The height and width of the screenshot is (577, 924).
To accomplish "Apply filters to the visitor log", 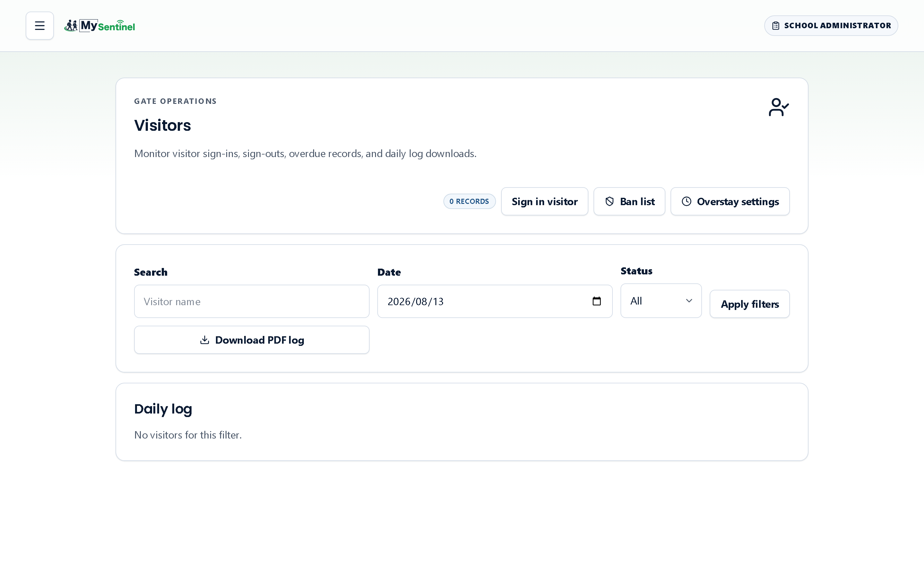I will 749,304.
